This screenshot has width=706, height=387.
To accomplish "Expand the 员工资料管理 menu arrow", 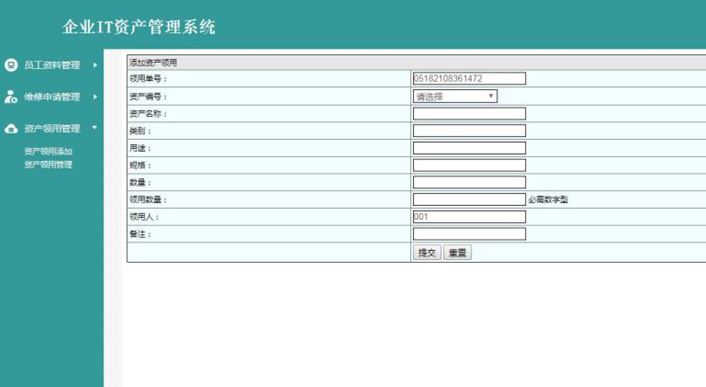I will [x=95, y=65].
